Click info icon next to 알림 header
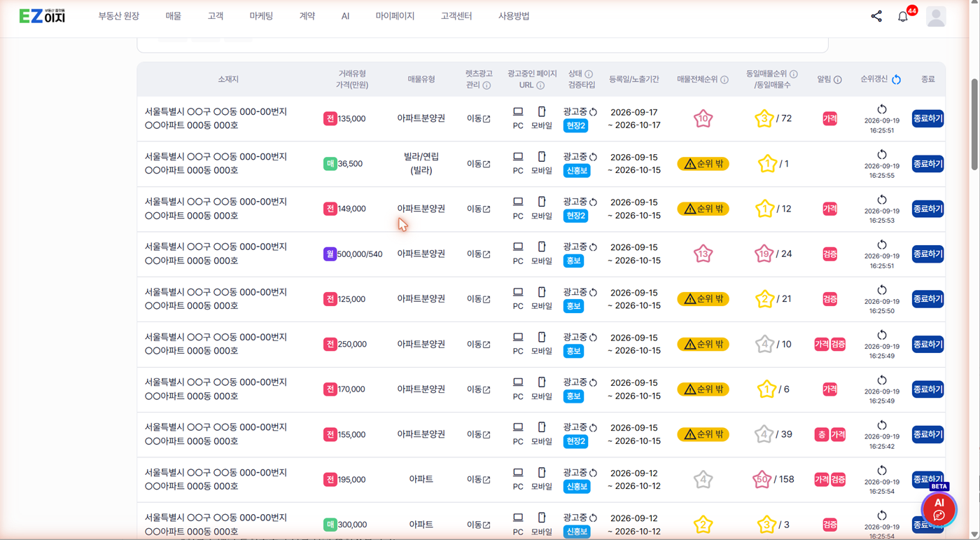Screen dimensions: 980x540 (837, 80)
